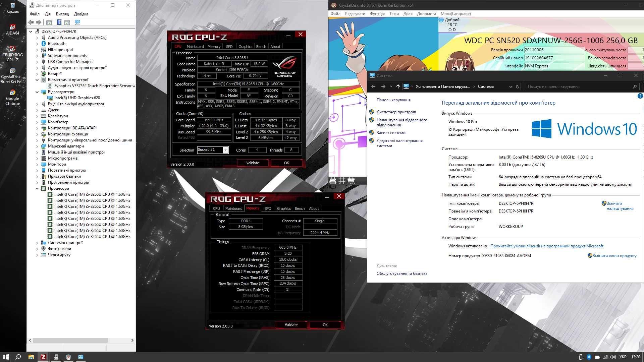
Task: Open the Функція menu in CrystalDiskInfo
Action: [377, 14]
